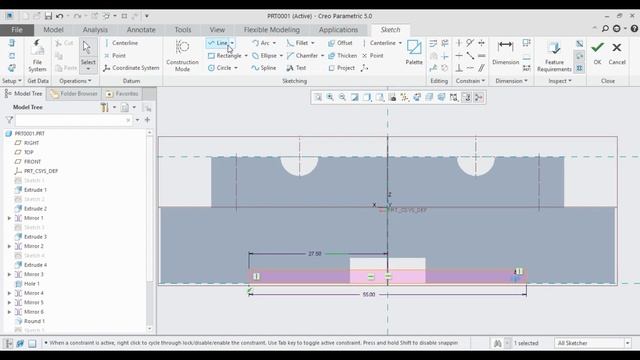640x360 pixels.
Task: Activate the Spline tool
Action: point(264,68)
